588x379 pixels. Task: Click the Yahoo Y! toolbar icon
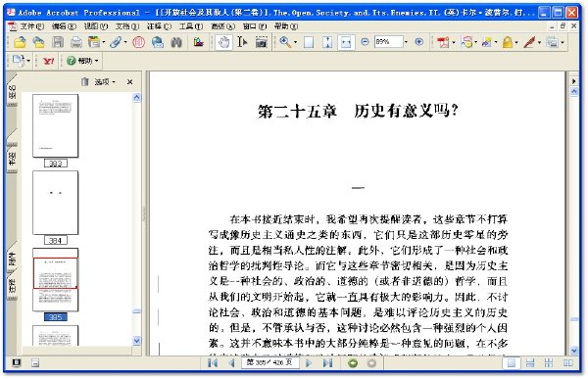pyautogui.click(x=48, y=61)
